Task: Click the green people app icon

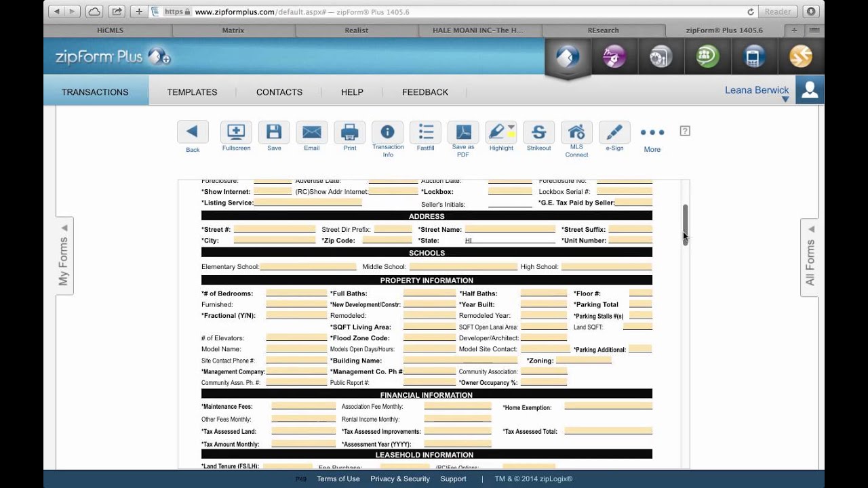Action: [707, 57]
